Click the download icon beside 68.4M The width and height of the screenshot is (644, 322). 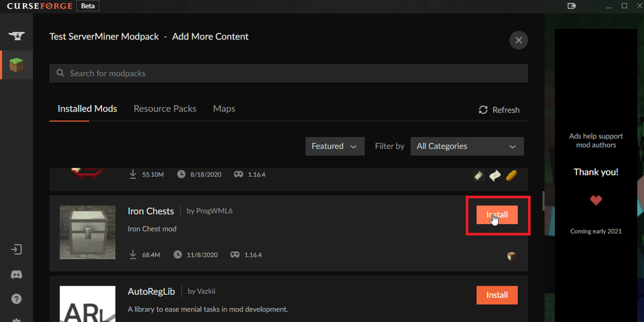click(133, 254)
